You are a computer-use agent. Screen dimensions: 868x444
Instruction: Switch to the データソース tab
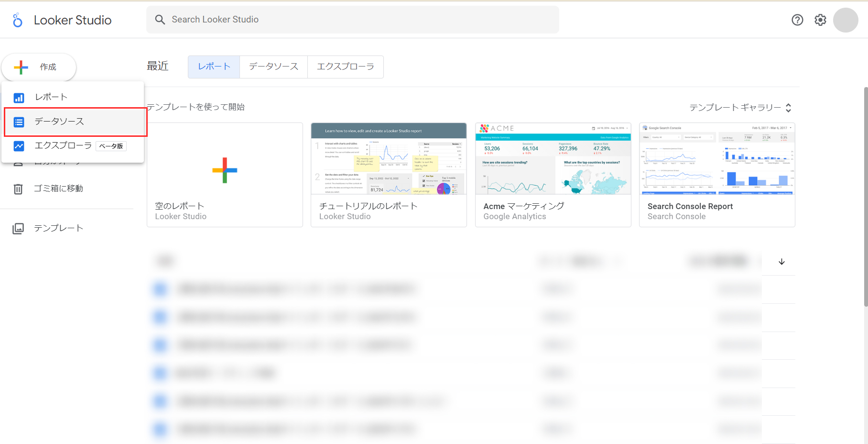(273, 67)
